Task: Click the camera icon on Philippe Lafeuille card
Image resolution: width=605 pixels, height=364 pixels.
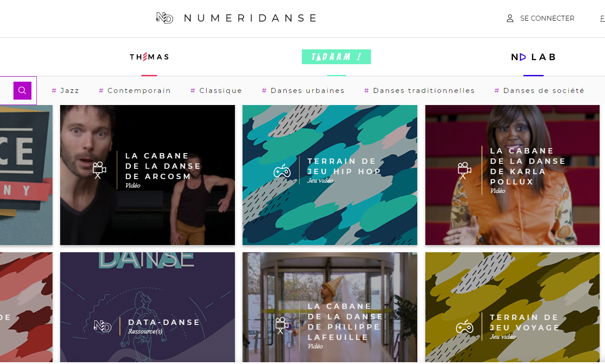Action: [x=282, y=326]
